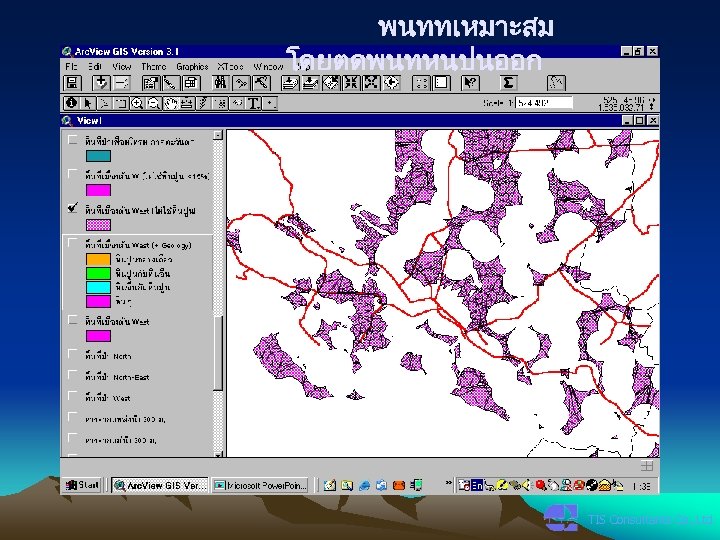This screenshot has width=720, height=540.
Task: Switch to Microsoft PowerPoint taskbar button
Action: pyautogui.click(x=259, y=485)
